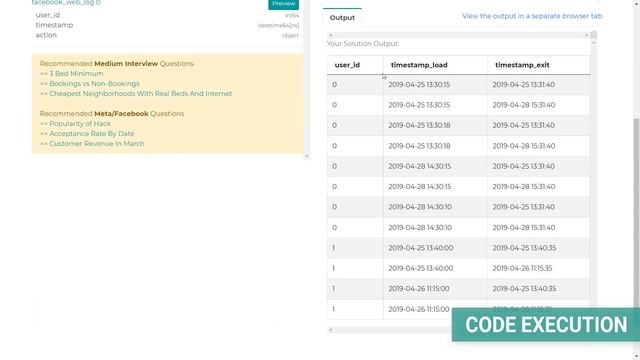Click the bottom horizontal scrollbar left arrow
This screenshot has width=640, height=360.
[330, 330]
